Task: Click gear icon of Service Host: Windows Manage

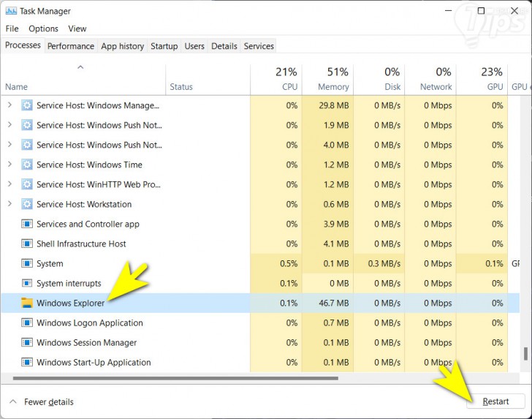Action: point(27,105)
